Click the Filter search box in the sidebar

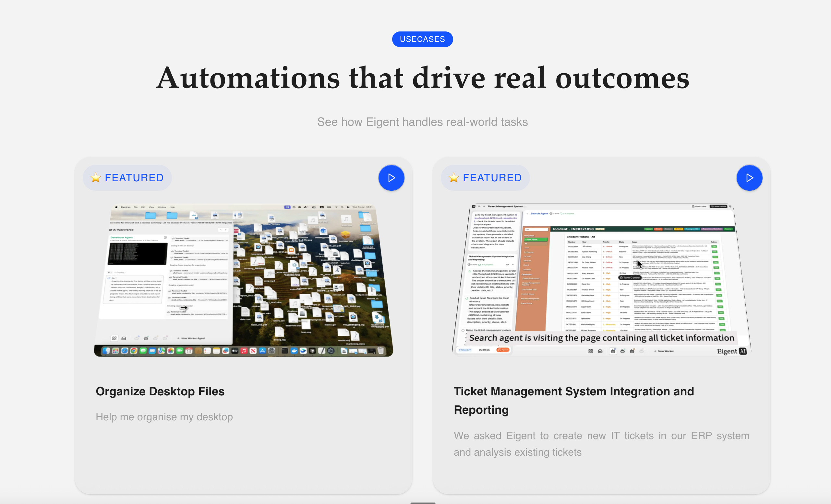(537, 230)
